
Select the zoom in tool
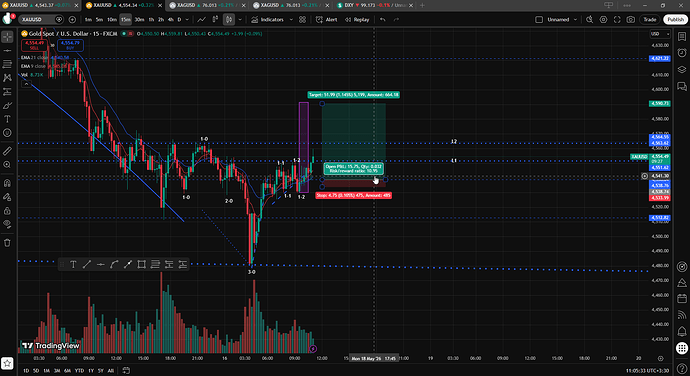pyautogui.click(x=7, y=165)
